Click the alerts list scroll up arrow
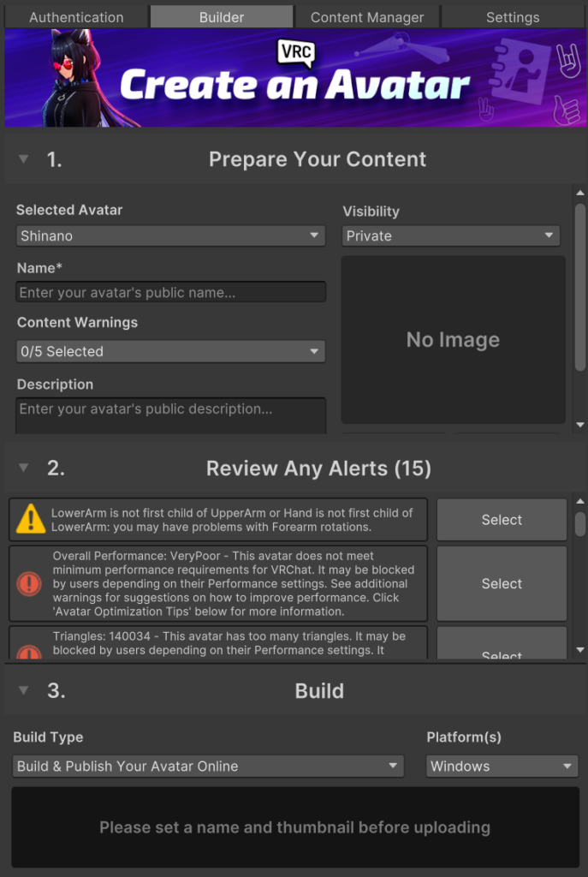The height and width of the screenshot is (877, 588). 580,502
